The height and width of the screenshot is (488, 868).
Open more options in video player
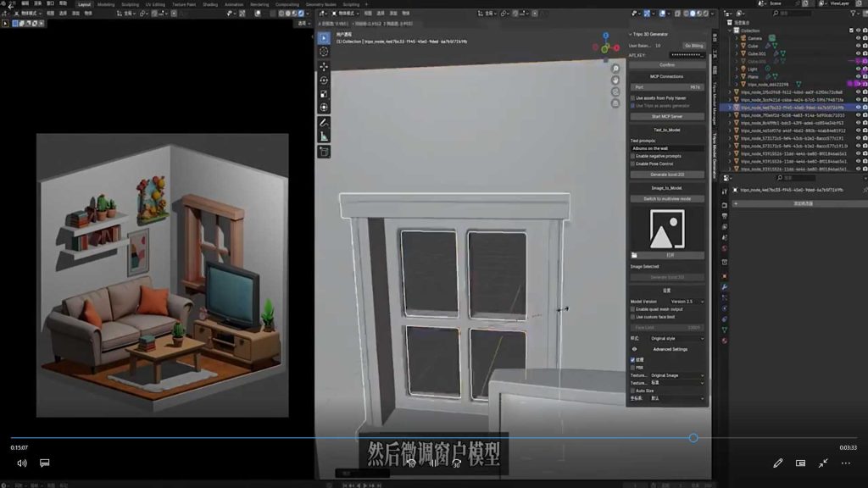click(846, 463)
